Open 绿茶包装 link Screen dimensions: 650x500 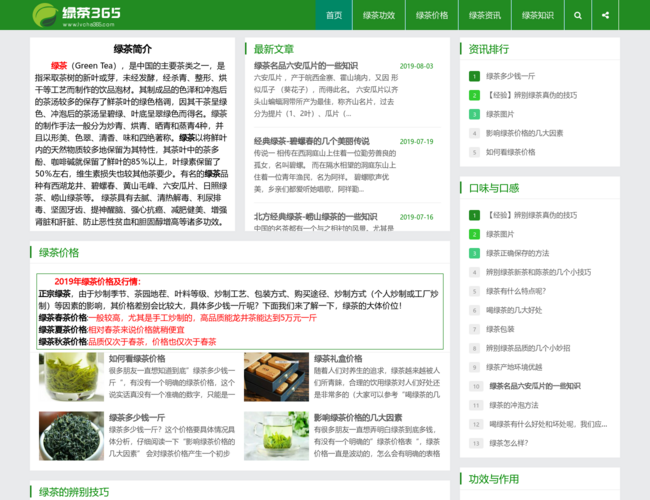500,329
